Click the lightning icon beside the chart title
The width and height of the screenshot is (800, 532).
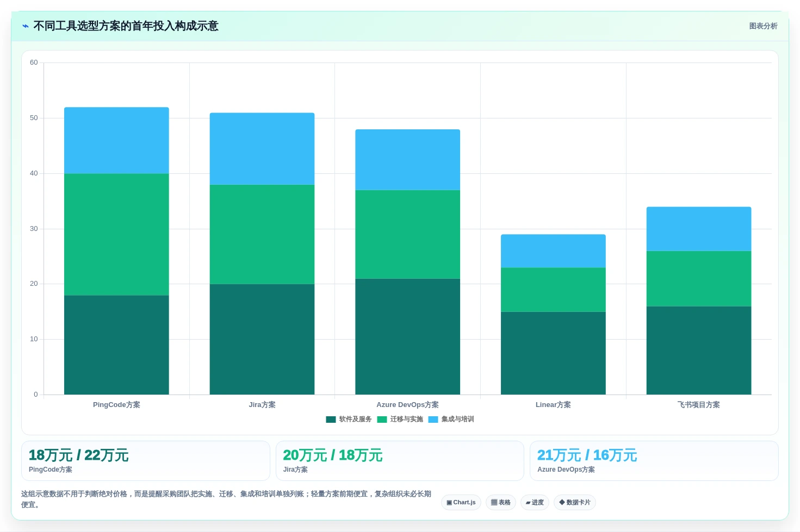(x=25, y=26)
